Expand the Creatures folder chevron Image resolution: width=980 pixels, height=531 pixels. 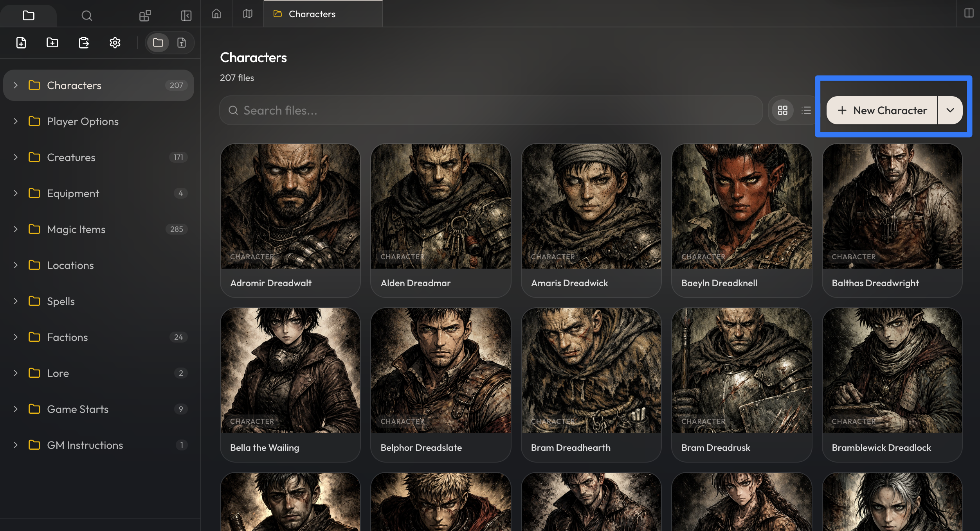coord(16,157)
